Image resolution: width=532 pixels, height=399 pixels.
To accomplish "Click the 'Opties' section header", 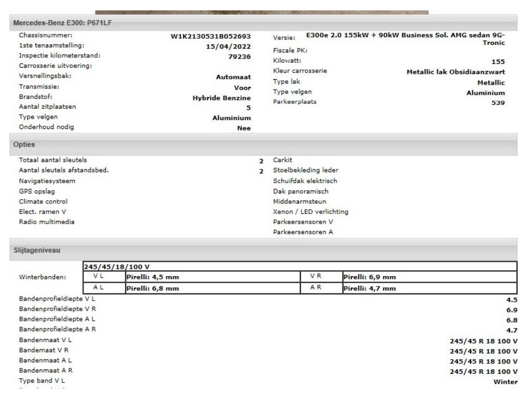I will (x=263, y=145).
